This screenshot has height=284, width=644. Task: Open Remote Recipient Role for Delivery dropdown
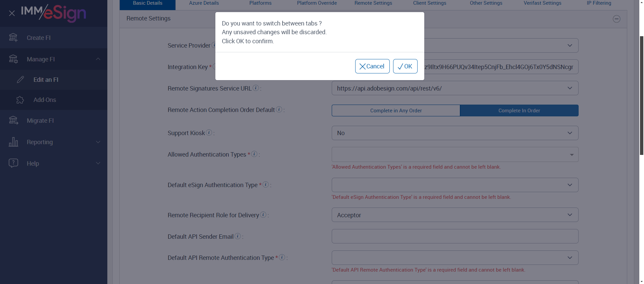(x=455, y=215)
